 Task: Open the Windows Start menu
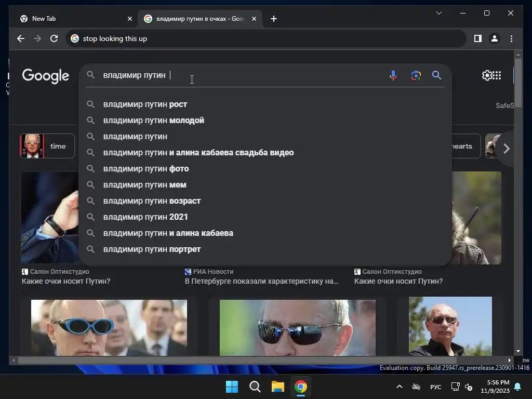coord(232,387)
